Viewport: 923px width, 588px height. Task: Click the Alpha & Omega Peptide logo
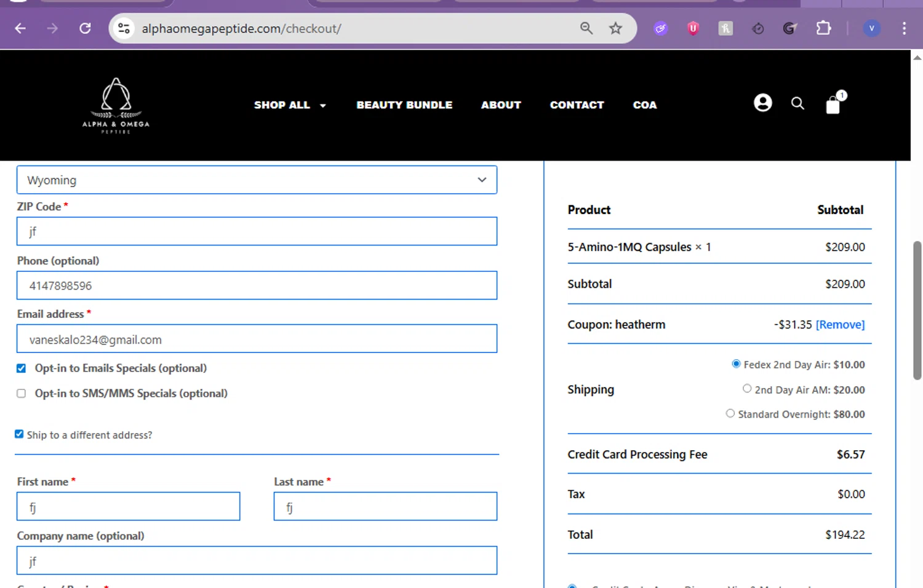116,106
